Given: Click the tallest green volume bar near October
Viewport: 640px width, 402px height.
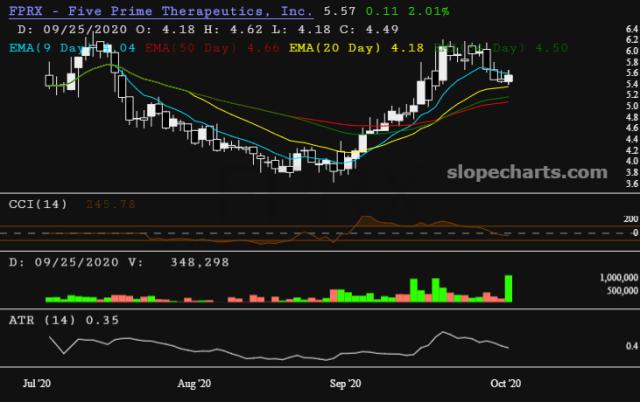Looking at the screenshot, I should pyautogui.click(x=509, y=288).
